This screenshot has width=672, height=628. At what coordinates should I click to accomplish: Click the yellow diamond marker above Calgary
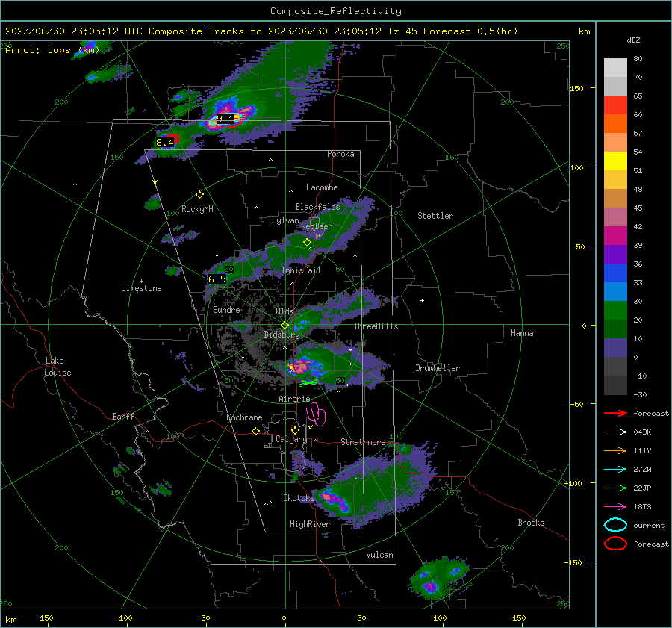point(295,430)
